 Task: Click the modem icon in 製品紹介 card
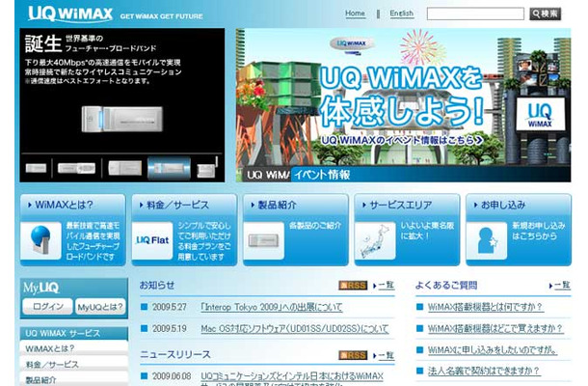point(263,240)
